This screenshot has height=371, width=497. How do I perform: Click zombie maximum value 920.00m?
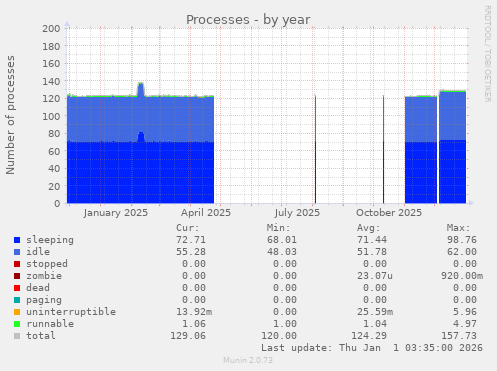click(x=462, y=276)
